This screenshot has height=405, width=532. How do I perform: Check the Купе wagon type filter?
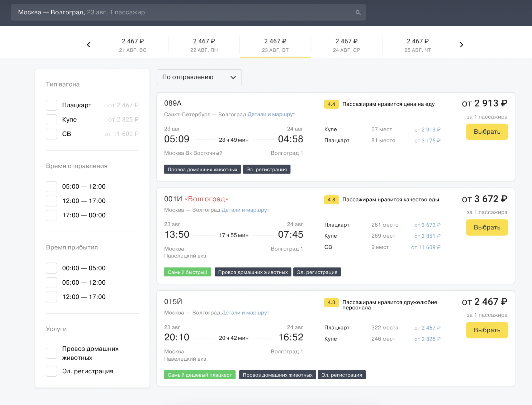(51, 119)
